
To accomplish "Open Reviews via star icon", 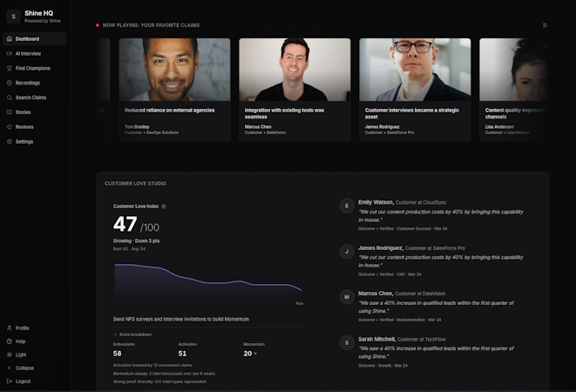I will 10,127.
